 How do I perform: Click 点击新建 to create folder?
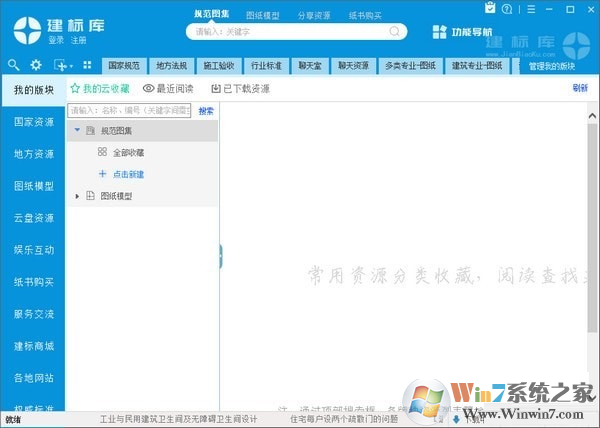(129, 174)
